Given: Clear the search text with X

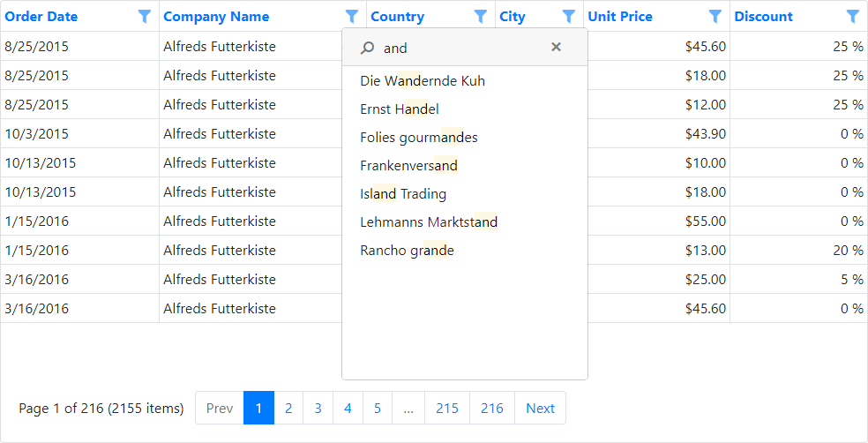Looking at the screenshot, I should pyautogui.click(x=556, y=48).
